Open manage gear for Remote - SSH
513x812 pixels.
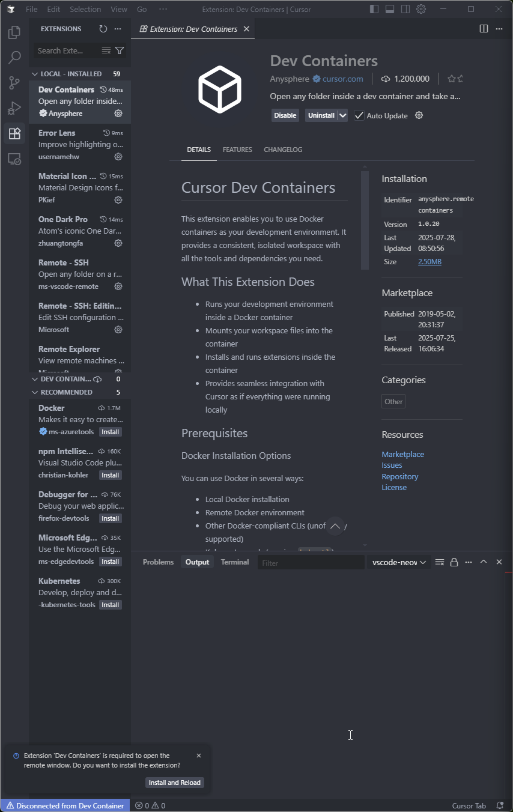tap(118, 286)
